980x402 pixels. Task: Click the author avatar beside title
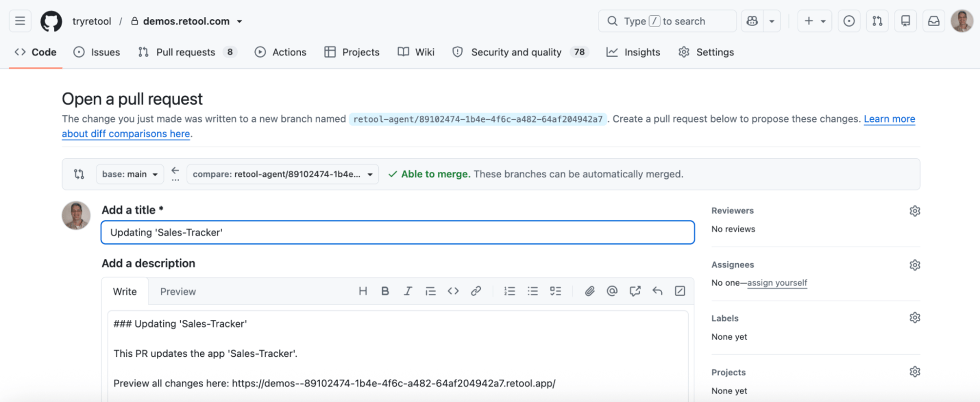coord(76,215)
